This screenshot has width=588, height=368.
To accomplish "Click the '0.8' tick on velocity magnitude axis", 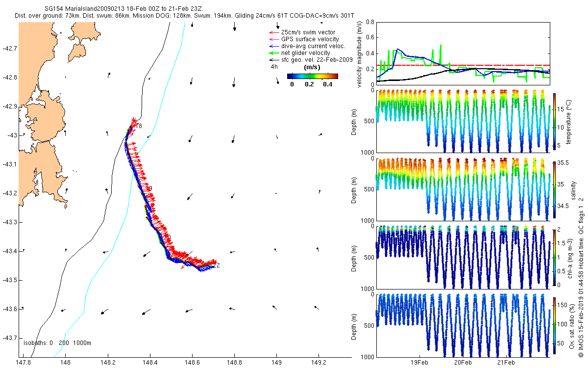I will tap(370, 22).
